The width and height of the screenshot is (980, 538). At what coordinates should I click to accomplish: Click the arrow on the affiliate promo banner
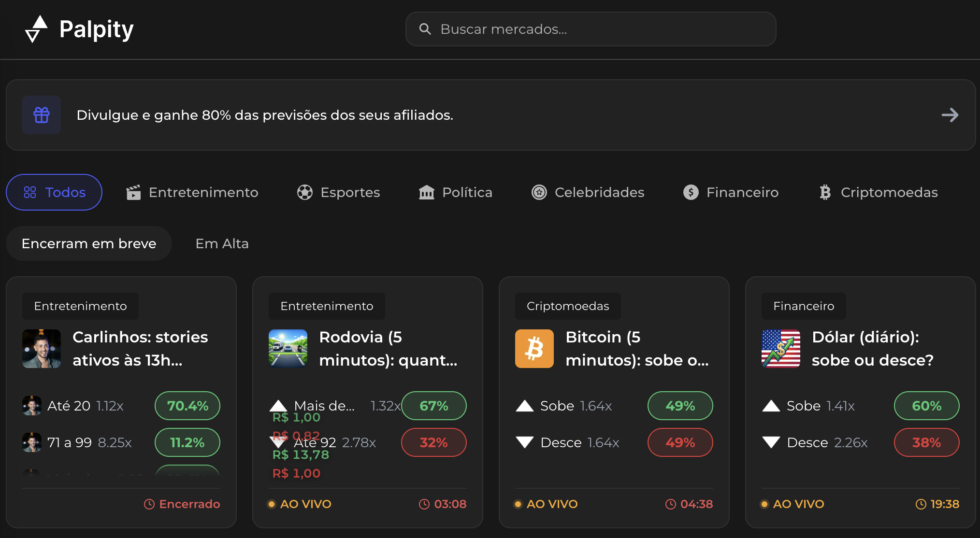(950, 115)
